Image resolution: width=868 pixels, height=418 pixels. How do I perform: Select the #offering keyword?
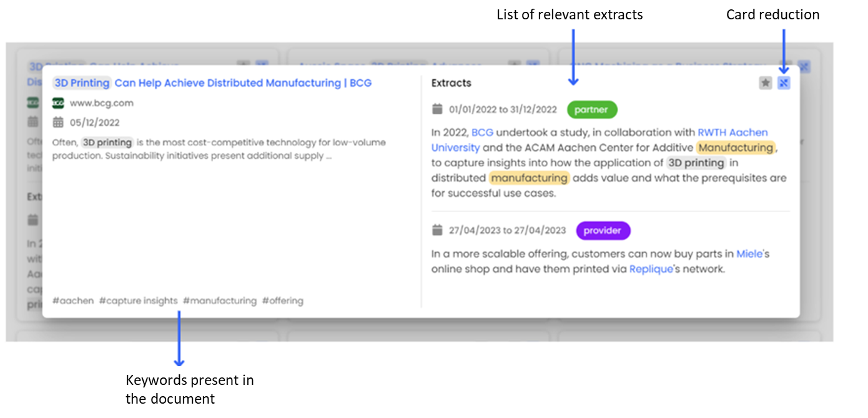click(283, 301)
